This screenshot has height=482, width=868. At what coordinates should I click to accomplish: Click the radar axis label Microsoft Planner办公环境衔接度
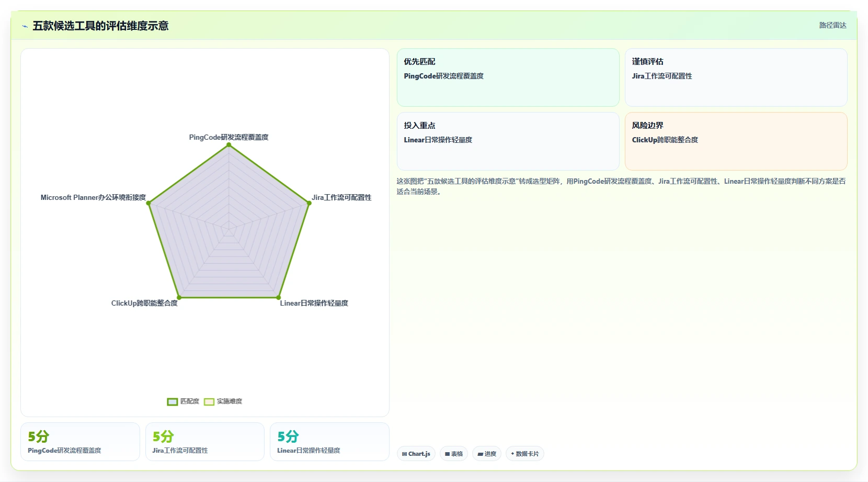coord(93,197)
